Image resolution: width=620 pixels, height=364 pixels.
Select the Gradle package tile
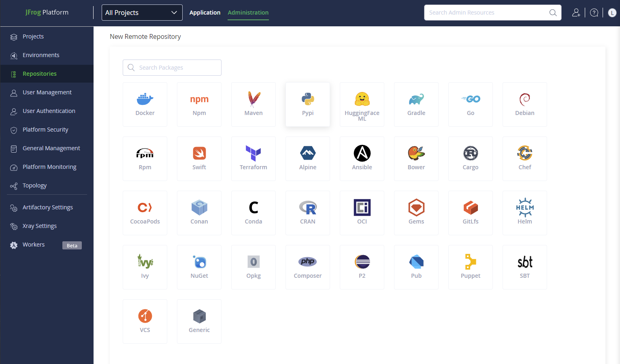[x=416, y=104]
